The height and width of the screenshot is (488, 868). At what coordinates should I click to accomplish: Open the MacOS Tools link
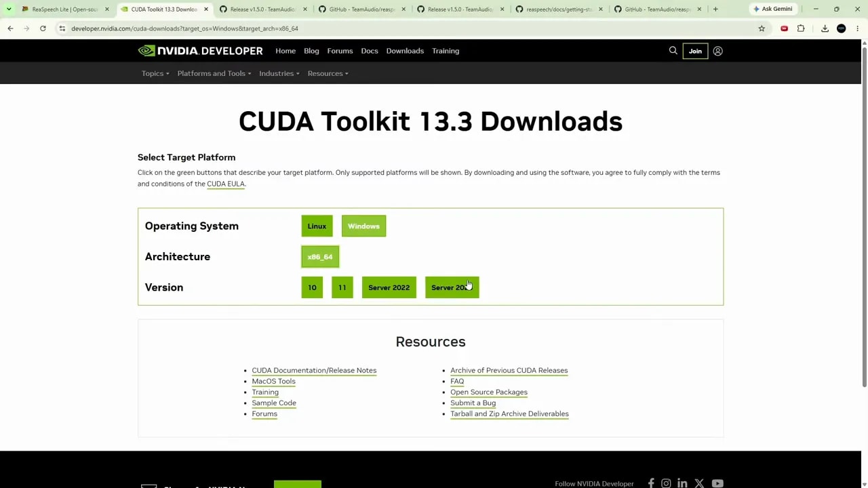click(x=273, y=381)
